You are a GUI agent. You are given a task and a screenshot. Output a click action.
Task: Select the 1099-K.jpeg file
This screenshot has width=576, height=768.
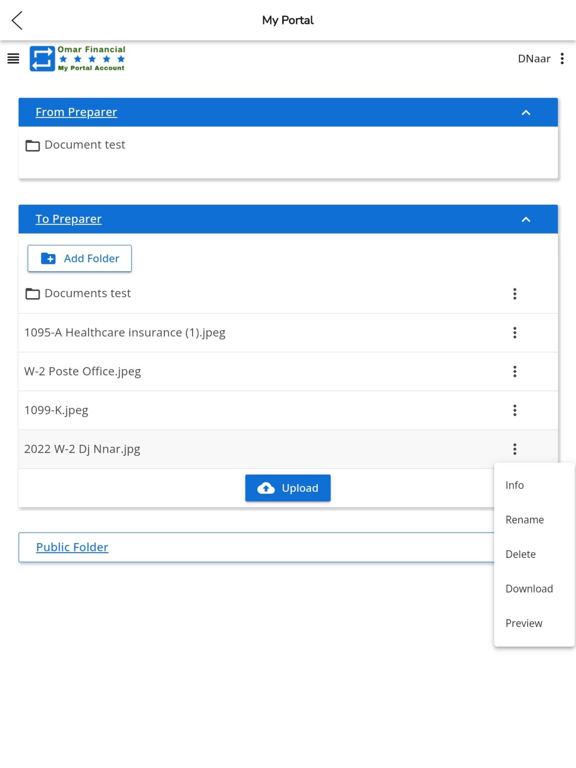coord(56,410)
